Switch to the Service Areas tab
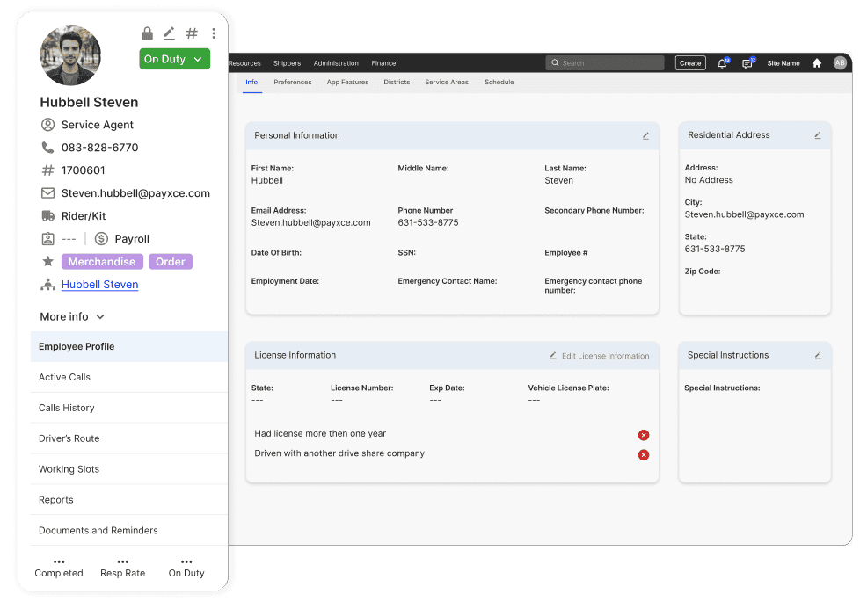The image size is (860, 616). coord(447,83)
